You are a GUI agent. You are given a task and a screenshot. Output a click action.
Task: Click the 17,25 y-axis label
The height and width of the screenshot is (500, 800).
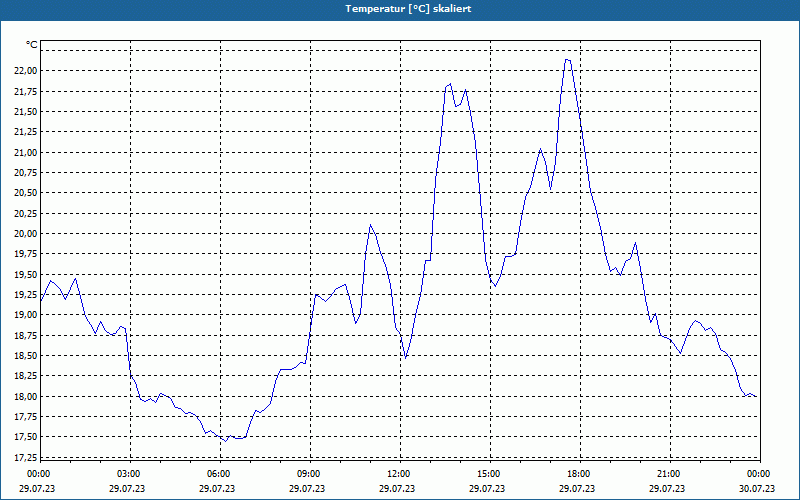pos(24,457)
